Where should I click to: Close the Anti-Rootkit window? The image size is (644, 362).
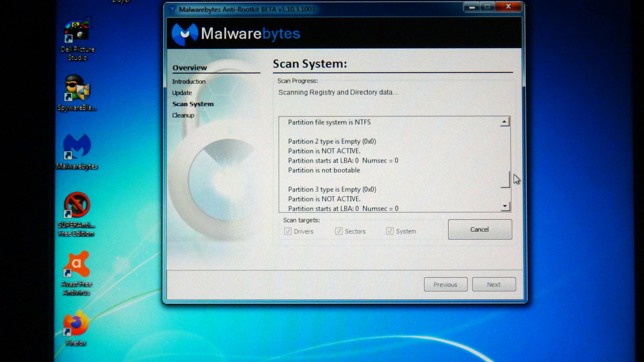[x=509, y=7]
